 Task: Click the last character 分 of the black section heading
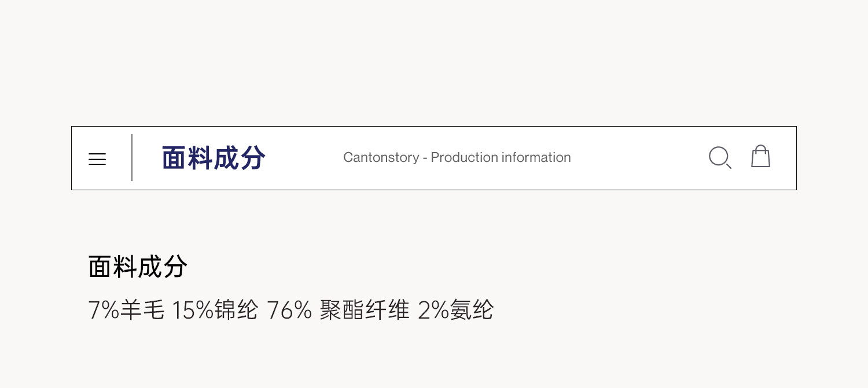click(175, 267)
